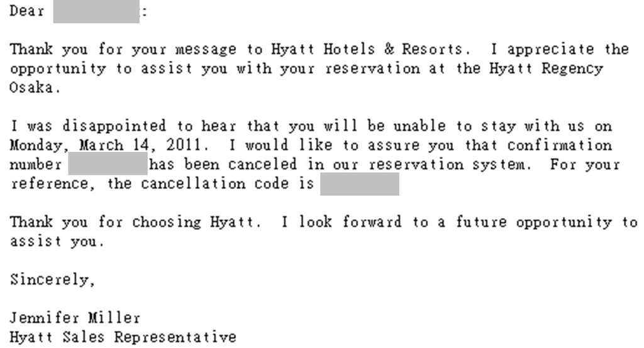Click the text "has been canceled"
Viewport: 644px width, 348px height.
[223, 165]
